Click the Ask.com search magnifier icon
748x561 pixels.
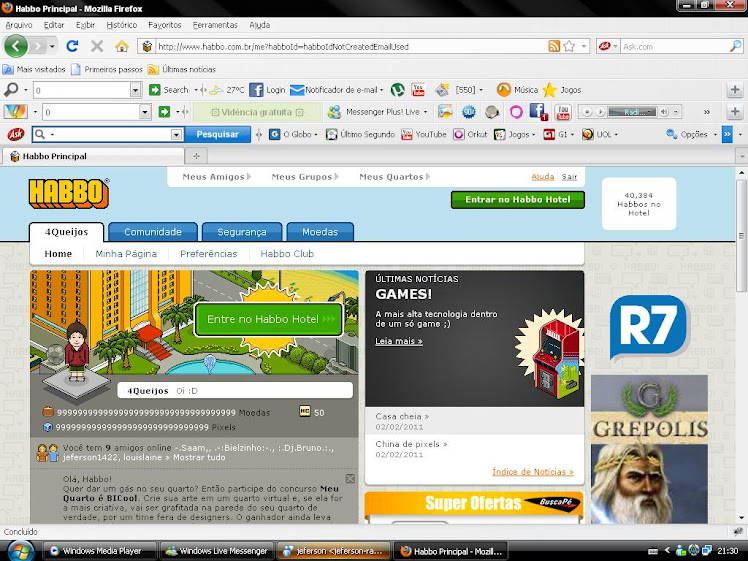coord(735,46)
